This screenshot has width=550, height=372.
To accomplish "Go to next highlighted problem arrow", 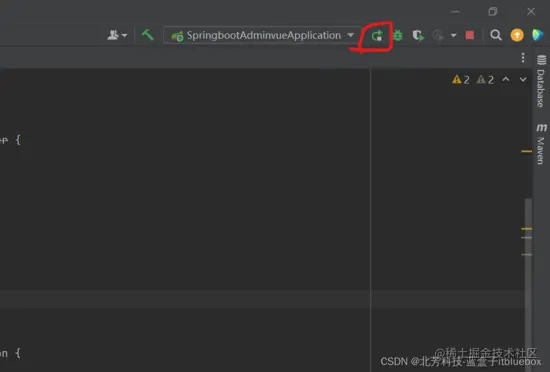I will tap(523, 80).
